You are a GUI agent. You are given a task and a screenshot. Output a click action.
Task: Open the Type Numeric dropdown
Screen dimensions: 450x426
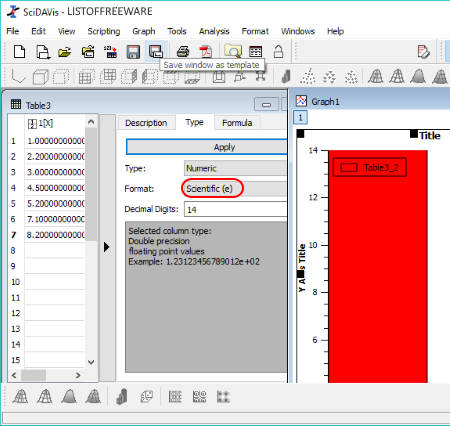[x=235, y=168]
